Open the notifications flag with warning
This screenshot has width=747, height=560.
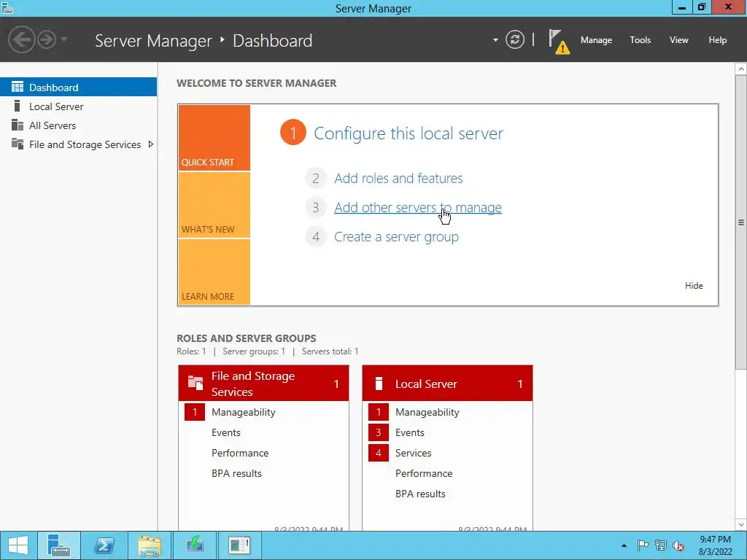(x=558, y=42)
